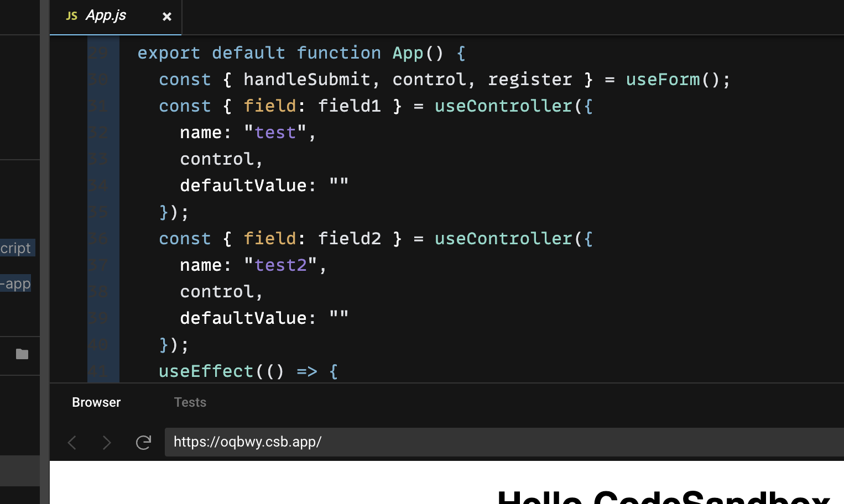Switch to the Tests tab
The width and height of the screenshot is (844, 504).
pyautogui.click(x=190, y=402)
